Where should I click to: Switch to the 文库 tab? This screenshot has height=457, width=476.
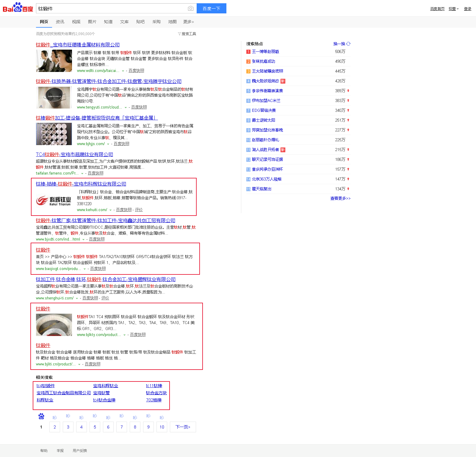click(124, 22)
